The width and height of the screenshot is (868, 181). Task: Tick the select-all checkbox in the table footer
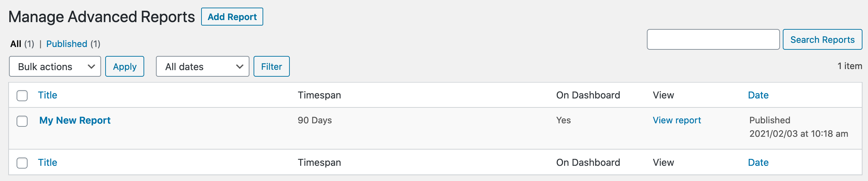click(x=22, y=163)
